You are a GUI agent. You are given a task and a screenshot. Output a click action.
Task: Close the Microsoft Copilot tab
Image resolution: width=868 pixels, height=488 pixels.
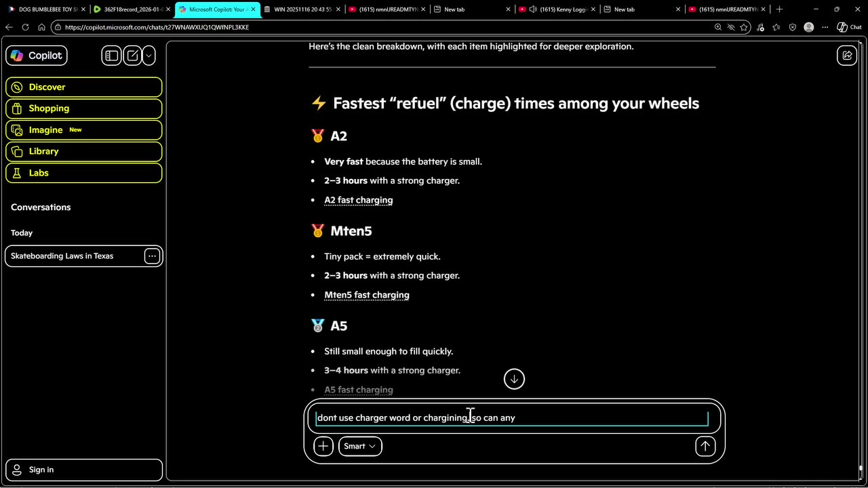(x=253, y=9)
